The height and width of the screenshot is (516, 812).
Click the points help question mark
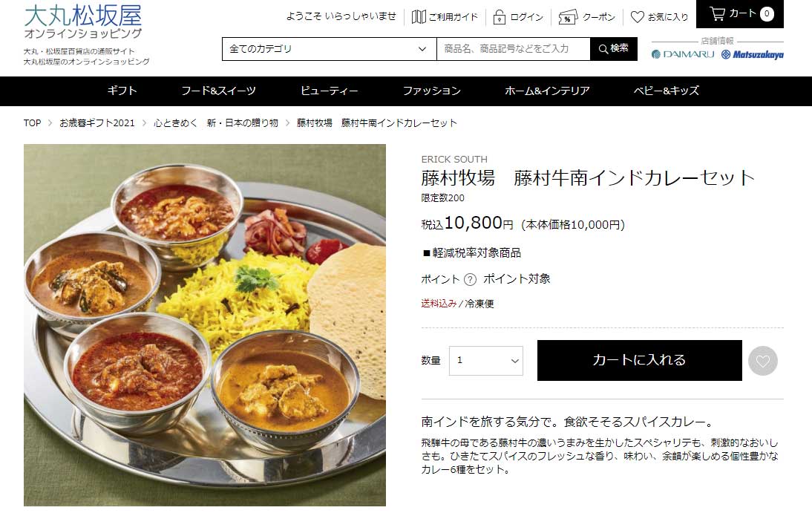click(x=470, y=280)
